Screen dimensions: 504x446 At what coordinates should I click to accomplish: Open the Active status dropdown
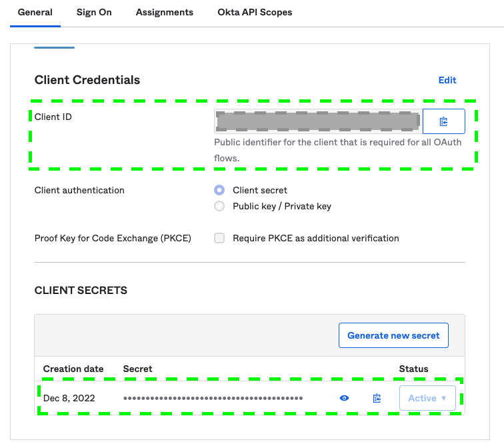click(427, 398)
